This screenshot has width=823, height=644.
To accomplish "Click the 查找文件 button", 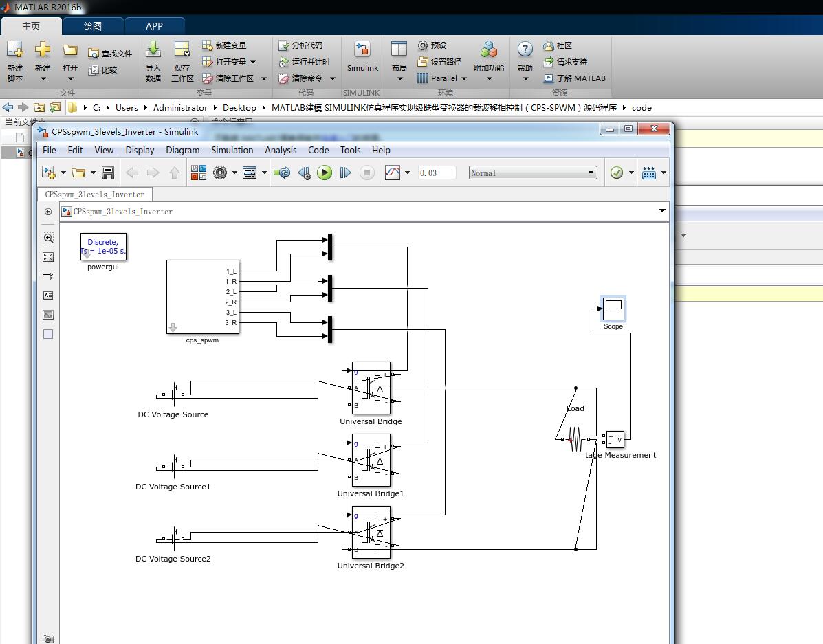I will click(x=110, y=54).
